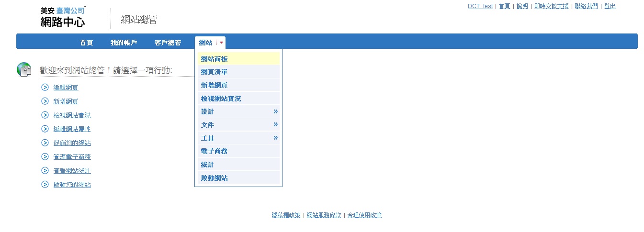
Task: Open the 說明 help link
Action: coord(522,6)
